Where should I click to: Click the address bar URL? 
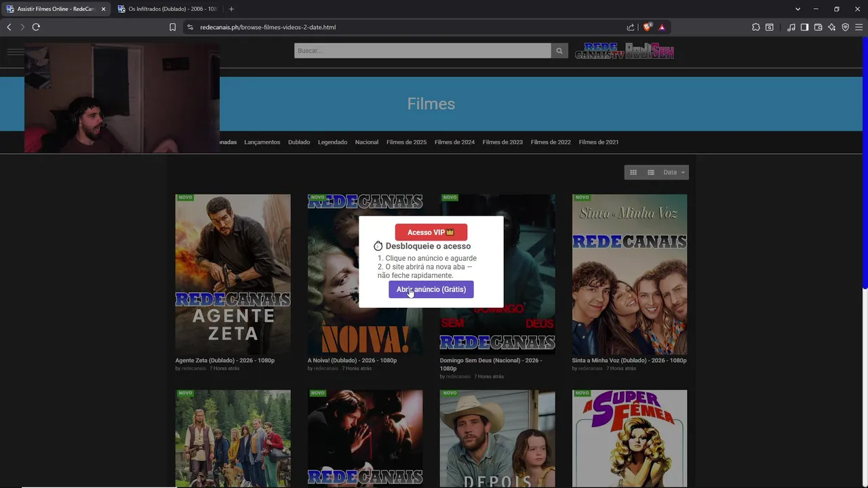click(x=268, y=27)
